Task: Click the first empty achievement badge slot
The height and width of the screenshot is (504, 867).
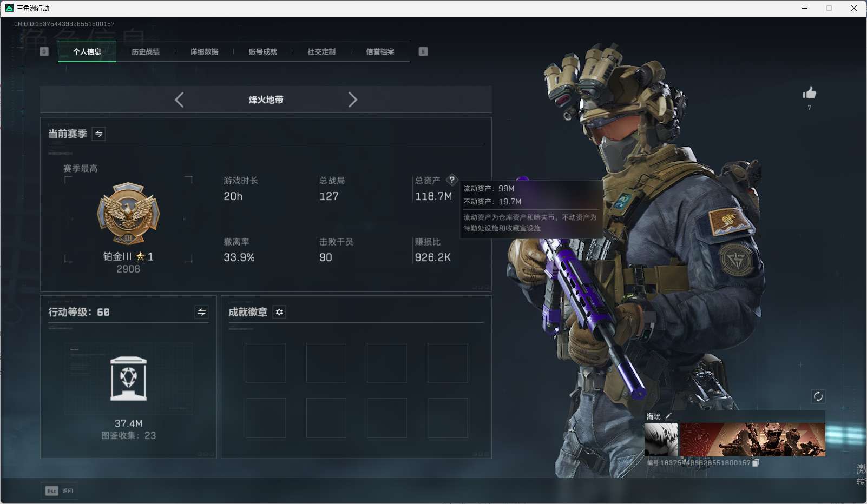Action: click(x=266, y=363)
